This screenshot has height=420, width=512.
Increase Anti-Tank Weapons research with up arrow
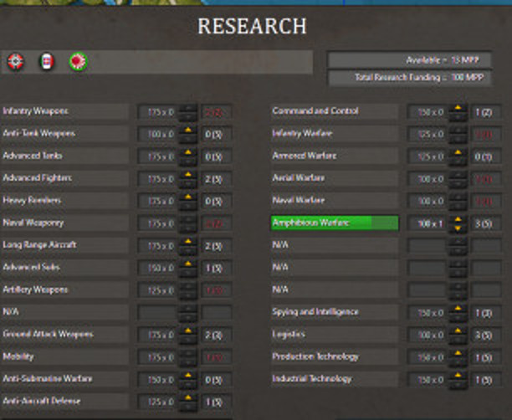pyautogui.click(x=188, y=131)
